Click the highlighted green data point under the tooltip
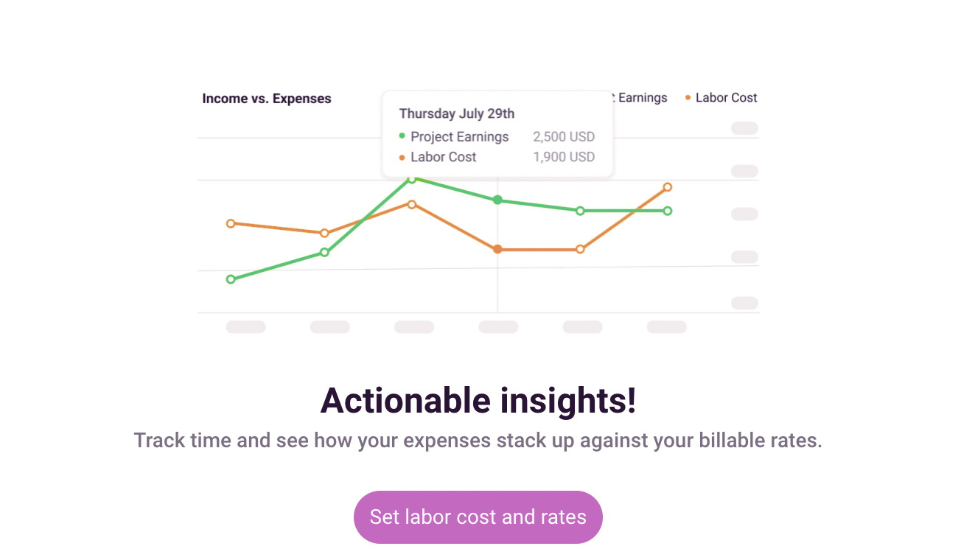This screenshot has height=560, width=961. pos(497,200)
